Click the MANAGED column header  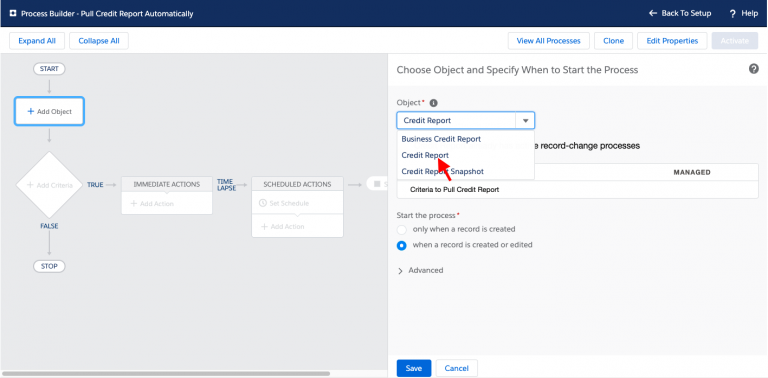692,172
